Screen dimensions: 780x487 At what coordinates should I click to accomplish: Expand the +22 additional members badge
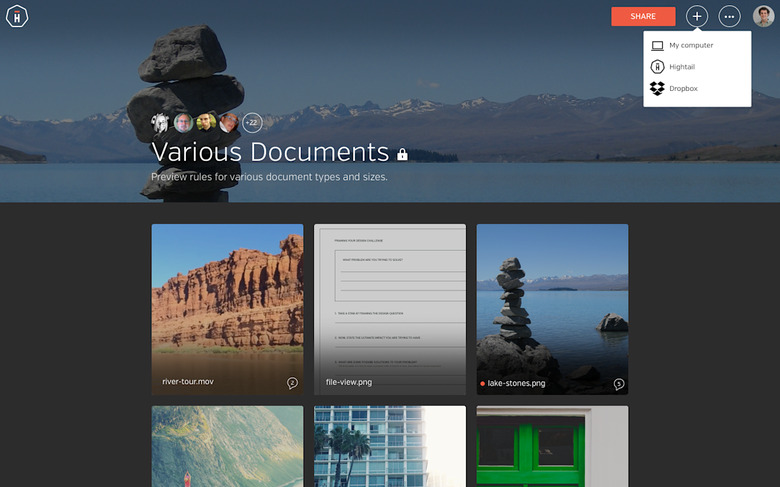(x=252, y=122)
